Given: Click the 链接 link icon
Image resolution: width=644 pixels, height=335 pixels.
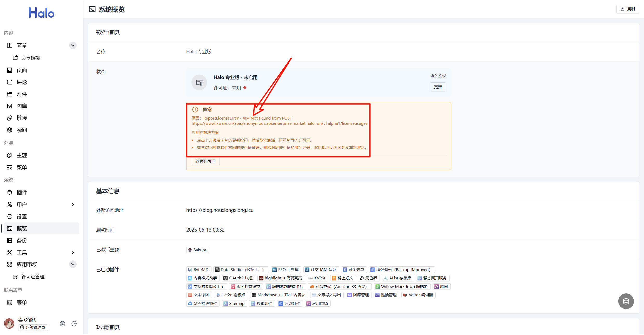Looking at the screenshot, I should 10,118.
